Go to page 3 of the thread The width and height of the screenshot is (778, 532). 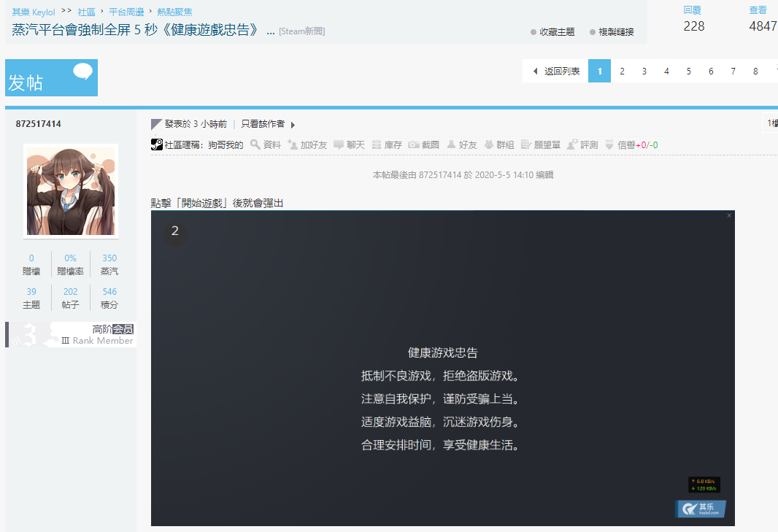click(644, 71)
